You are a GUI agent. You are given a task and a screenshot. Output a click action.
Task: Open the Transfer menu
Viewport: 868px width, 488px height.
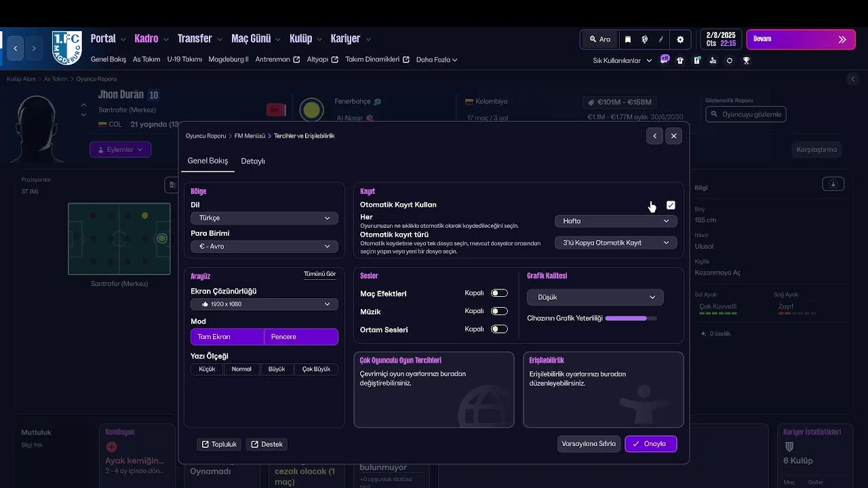[200, 39]
